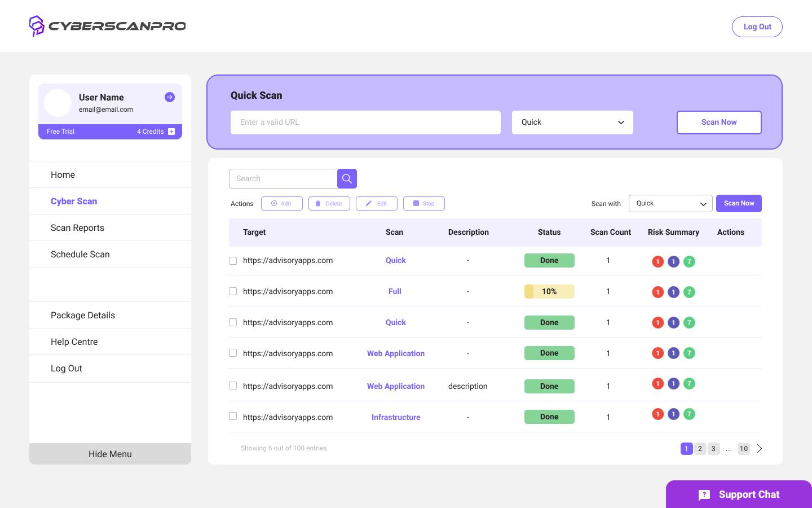Click Scan Now in Quick Scan panel
Image resolution: width=812 pixels, height=508 pixels.
[719, 122]
